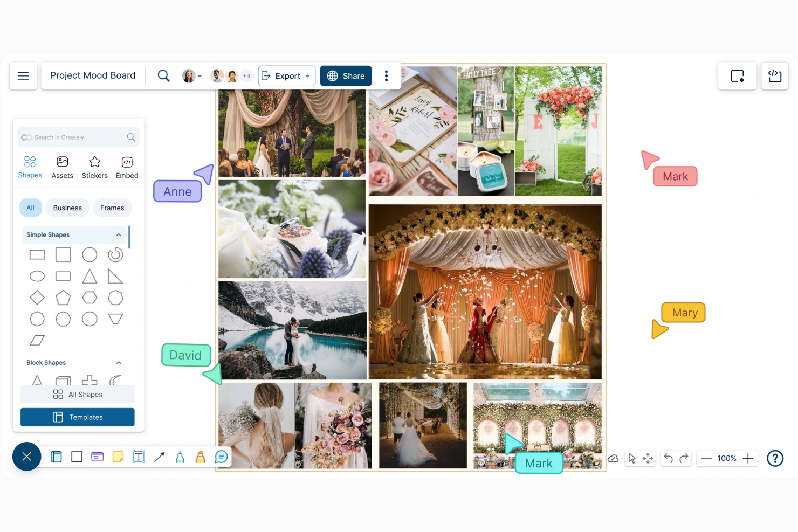Click the 100% zoom level value
This screenshot has height=532, width=798.
(727, 459)
